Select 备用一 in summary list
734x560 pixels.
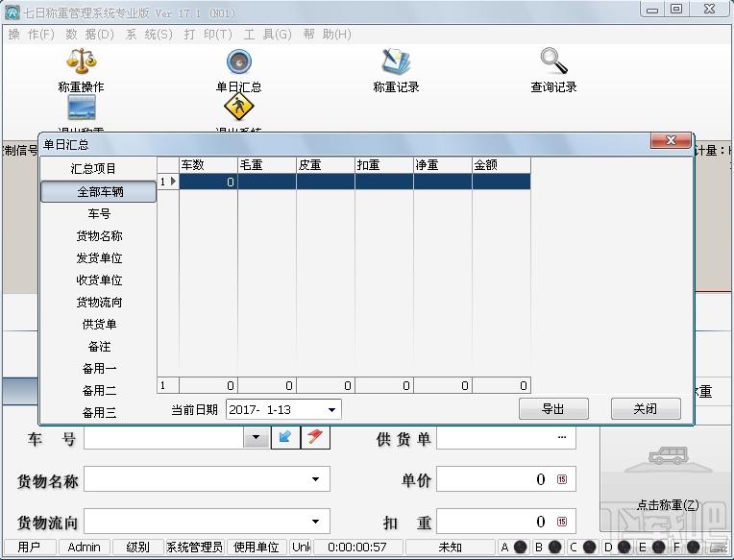click(99, 369)
